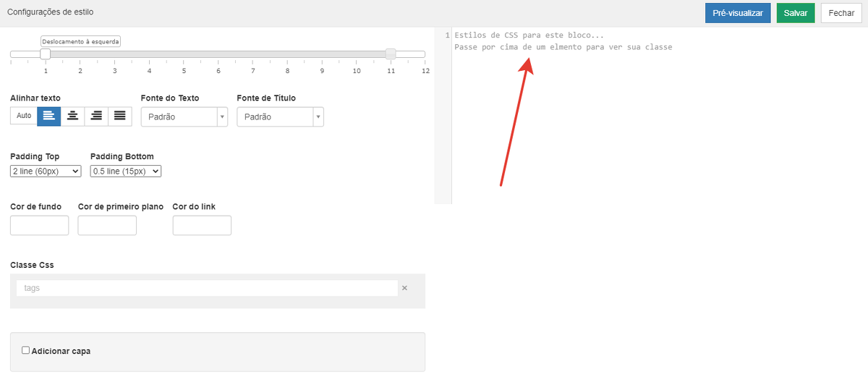Open the Cor de primeiro plano field
Screen dimensions: 868x377
(107, 225)
